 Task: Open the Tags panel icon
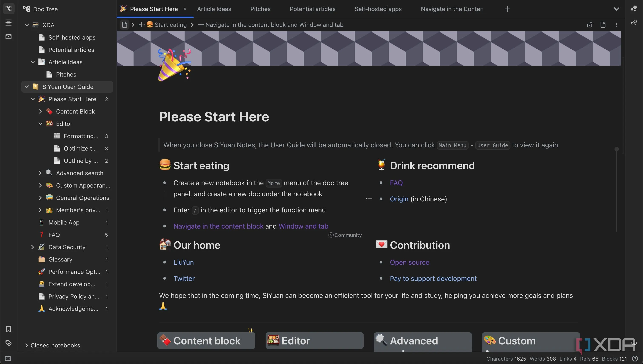9,343
